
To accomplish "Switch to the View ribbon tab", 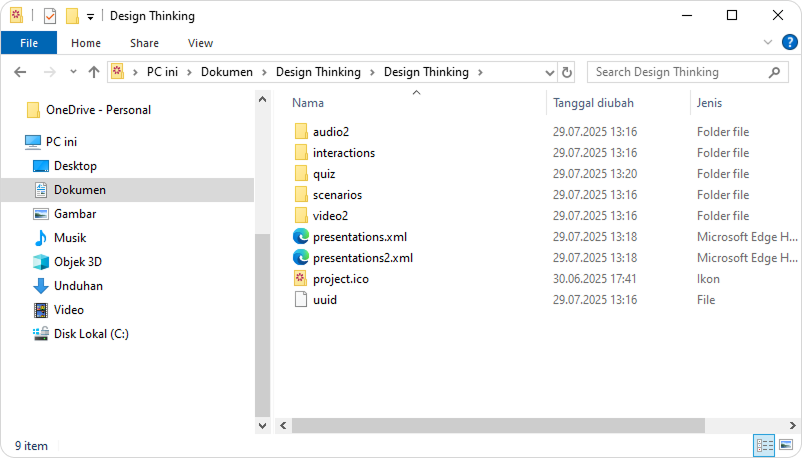I will 200,43.
